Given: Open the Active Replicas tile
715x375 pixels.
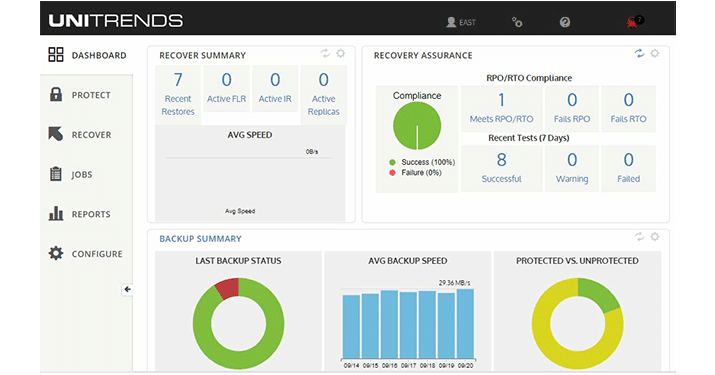Looking at the screenshot, I should [x=323, y=95].
